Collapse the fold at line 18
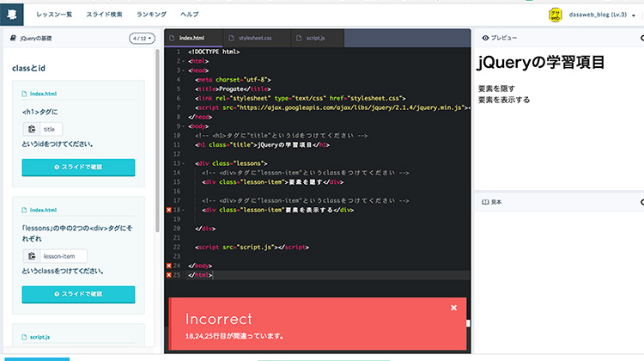Screen dimensions: 644x361 coord(183,210)
